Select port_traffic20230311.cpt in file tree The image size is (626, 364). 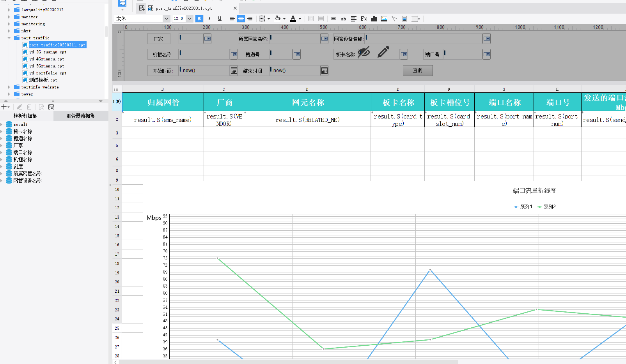tap(57, 45)
